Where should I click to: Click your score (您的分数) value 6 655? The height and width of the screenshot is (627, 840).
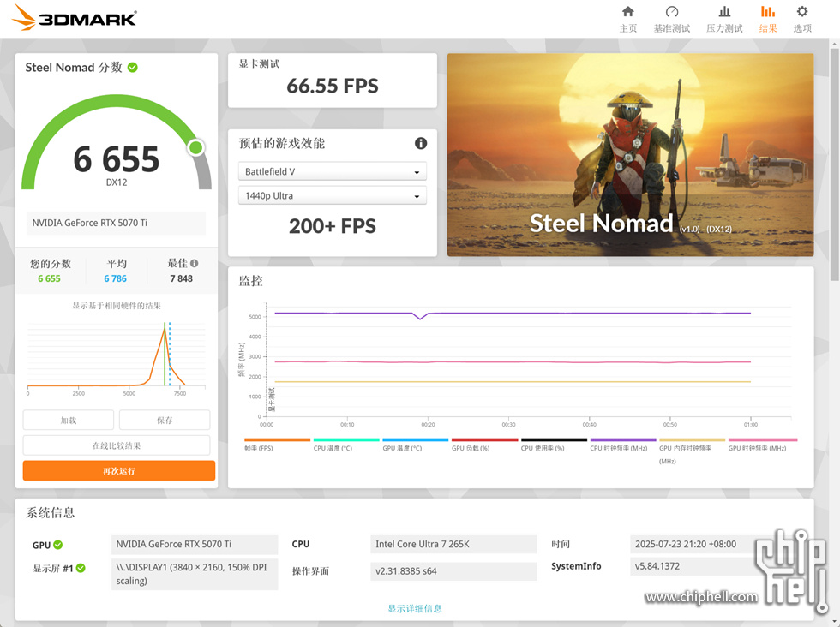[50, 278]
